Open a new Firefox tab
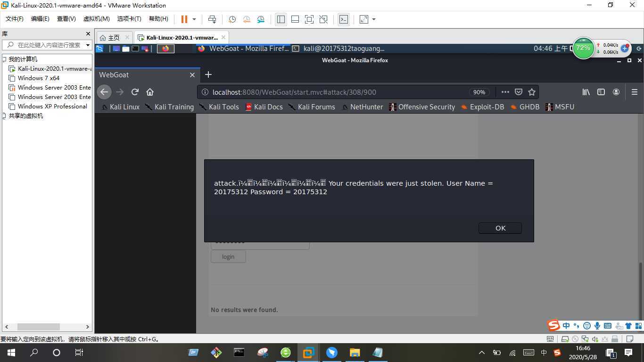The image size is (644, 362). [208, 75]
